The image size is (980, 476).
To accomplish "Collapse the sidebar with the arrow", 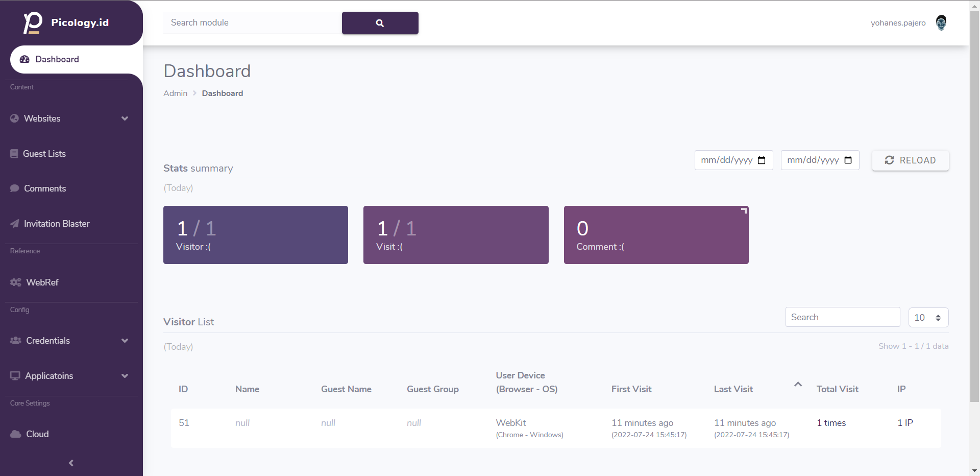I will tap(70, 463).
